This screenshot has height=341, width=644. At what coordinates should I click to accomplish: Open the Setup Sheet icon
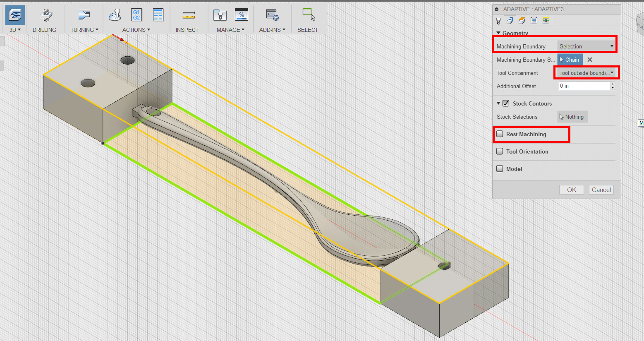click(x=158, y=15)
